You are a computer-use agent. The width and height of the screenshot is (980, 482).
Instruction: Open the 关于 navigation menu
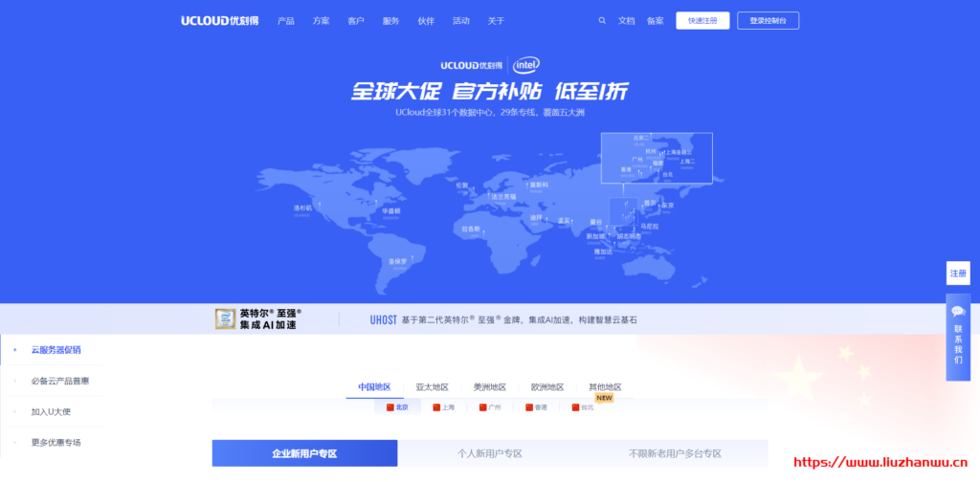pyautogui.click(x=497, y=21)
